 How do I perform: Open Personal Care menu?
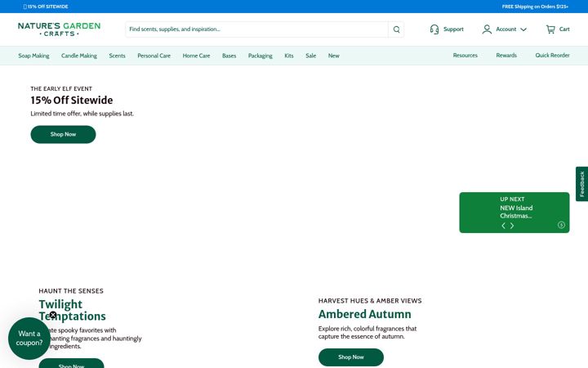click(x=154, y=56)
